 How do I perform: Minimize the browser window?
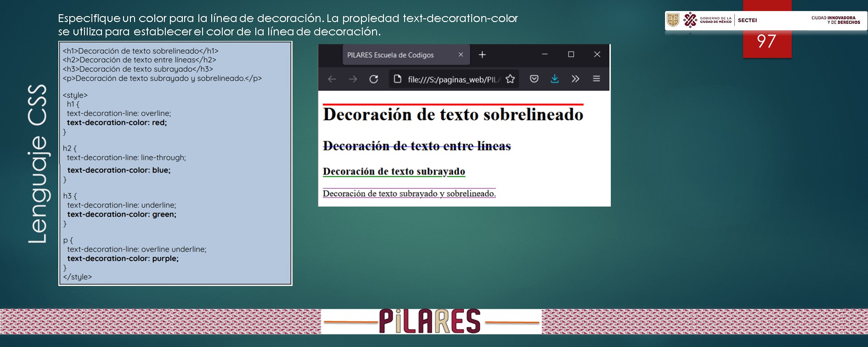(545, 54)
